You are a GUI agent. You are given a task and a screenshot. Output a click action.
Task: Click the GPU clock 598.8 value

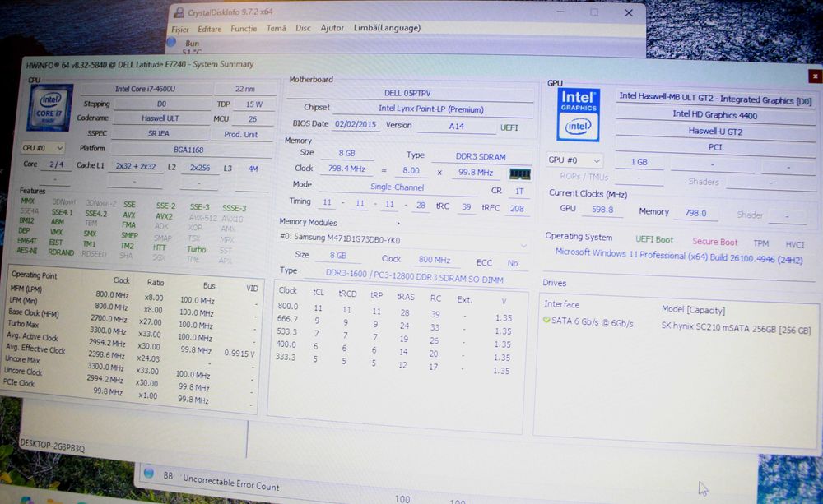click(602, 210)
